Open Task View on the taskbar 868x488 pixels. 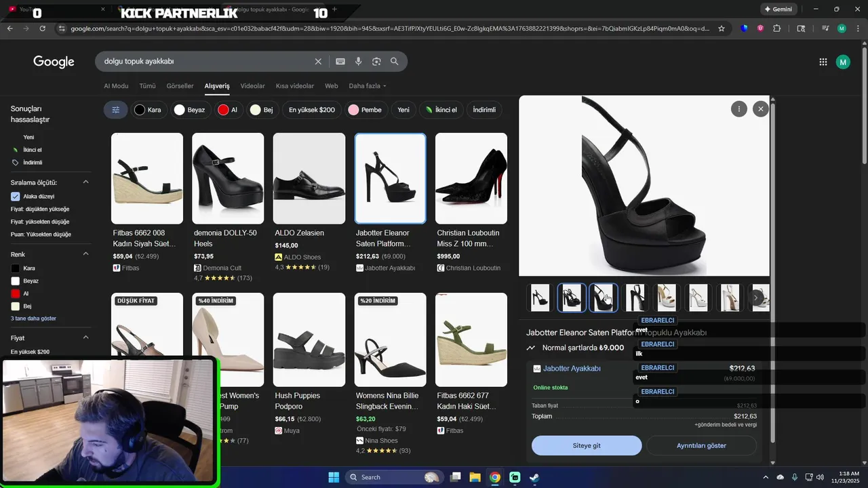tap(456, 477)
